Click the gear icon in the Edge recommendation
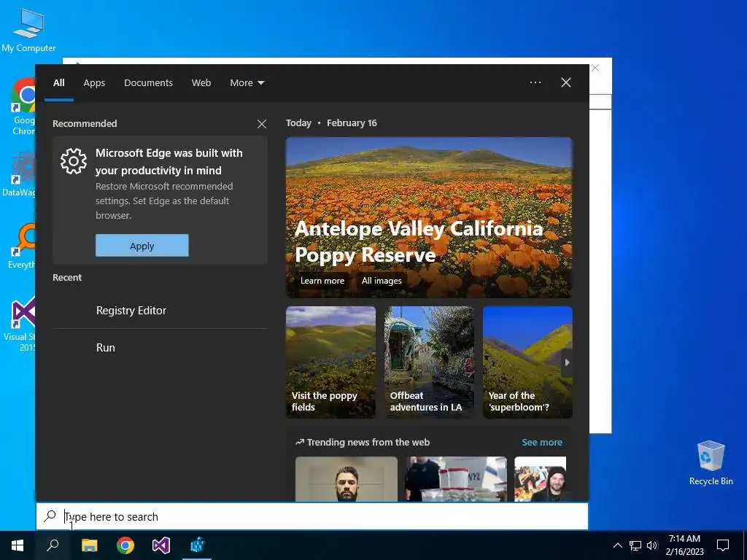Image resolution: width=747 pixels, height=560 pixels. [x=74, y=161]
